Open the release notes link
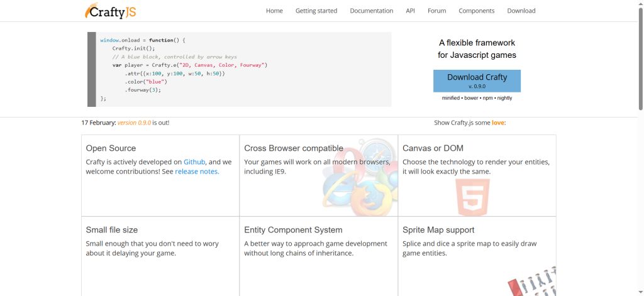 tap(197, 172)
